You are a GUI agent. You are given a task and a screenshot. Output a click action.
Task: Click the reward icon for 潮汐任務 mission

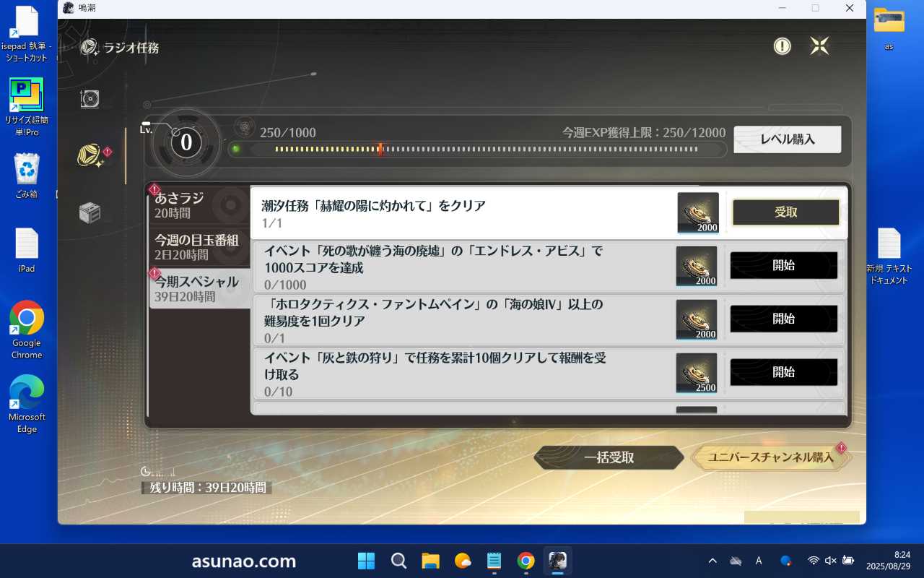(x=697, y=213)
